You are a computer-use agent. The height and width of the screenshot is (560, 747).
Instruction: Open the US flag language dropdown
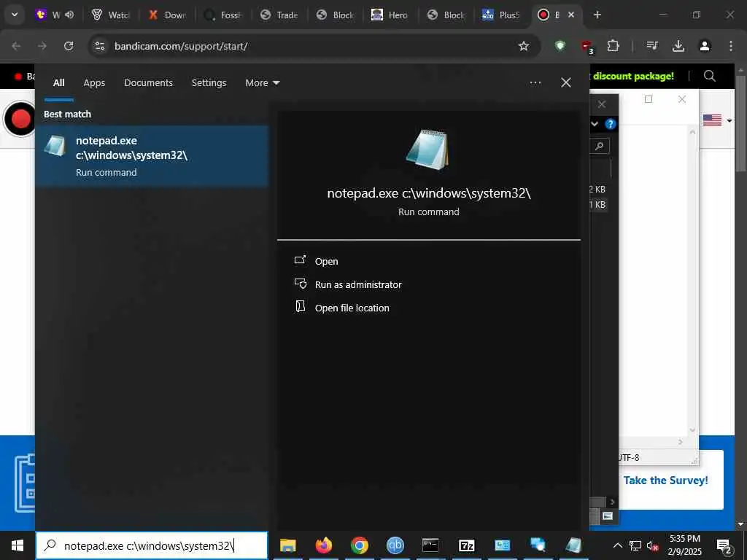tap(717, 120)
